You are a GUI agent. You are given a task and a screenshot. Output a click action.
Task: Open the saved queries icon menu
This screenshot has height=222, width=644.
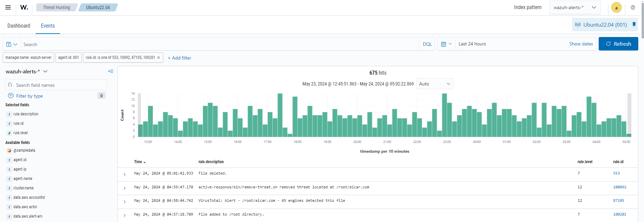click(x=12, y=44)
